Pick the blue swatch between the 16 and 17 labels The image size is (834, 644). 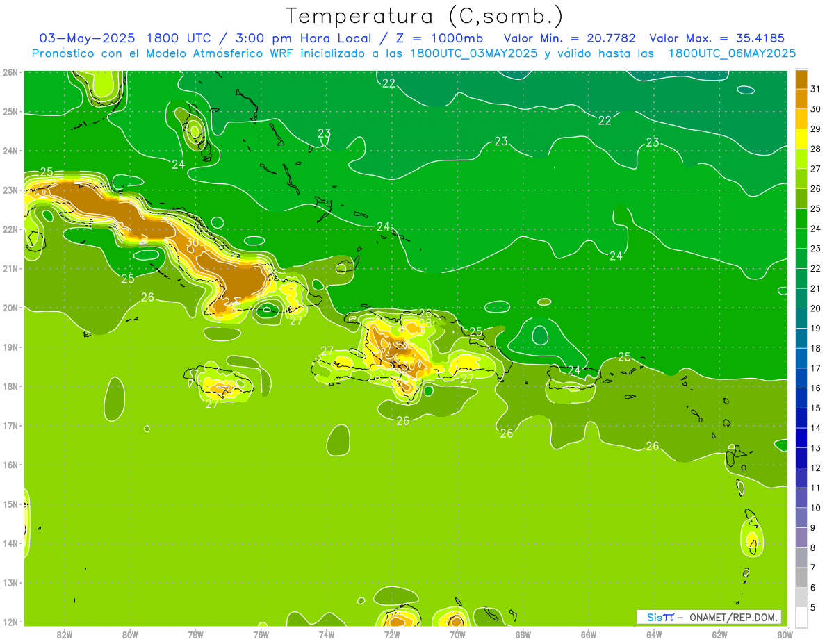point(801,378)
